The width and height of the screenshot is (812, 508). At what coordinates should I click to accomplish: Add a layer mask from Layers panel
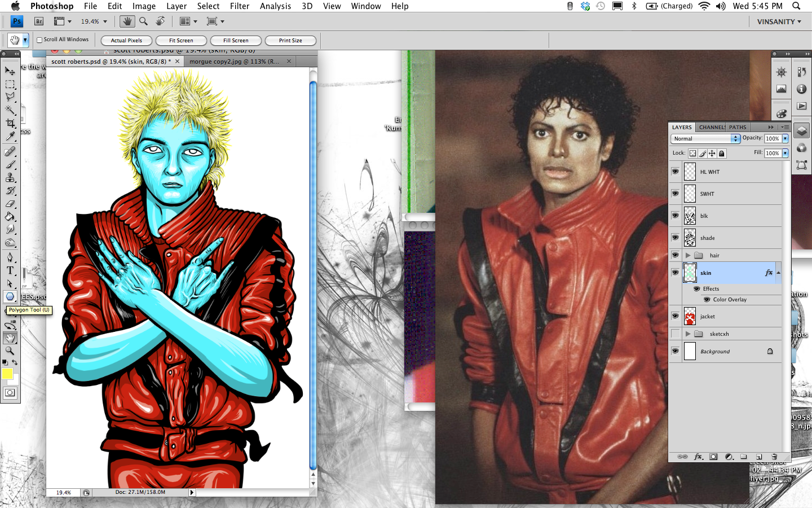click(x=713, y=457)
